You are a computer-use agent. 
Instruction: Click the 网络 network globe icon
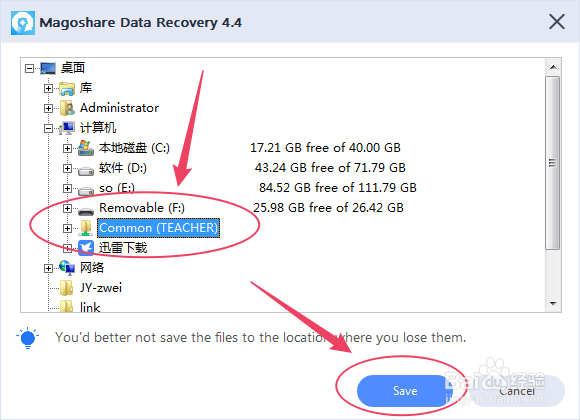[x=67, y=268]
